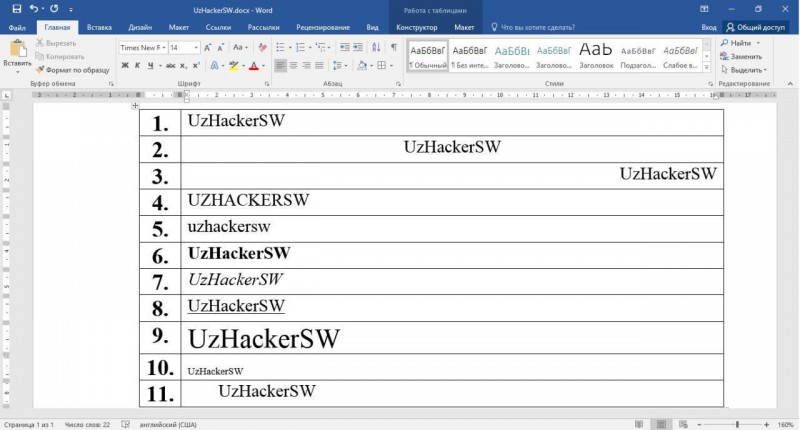Switch to the Рецензирование tab
The height and width of the screenshot is (430, 800).
(x=323, y=28)
